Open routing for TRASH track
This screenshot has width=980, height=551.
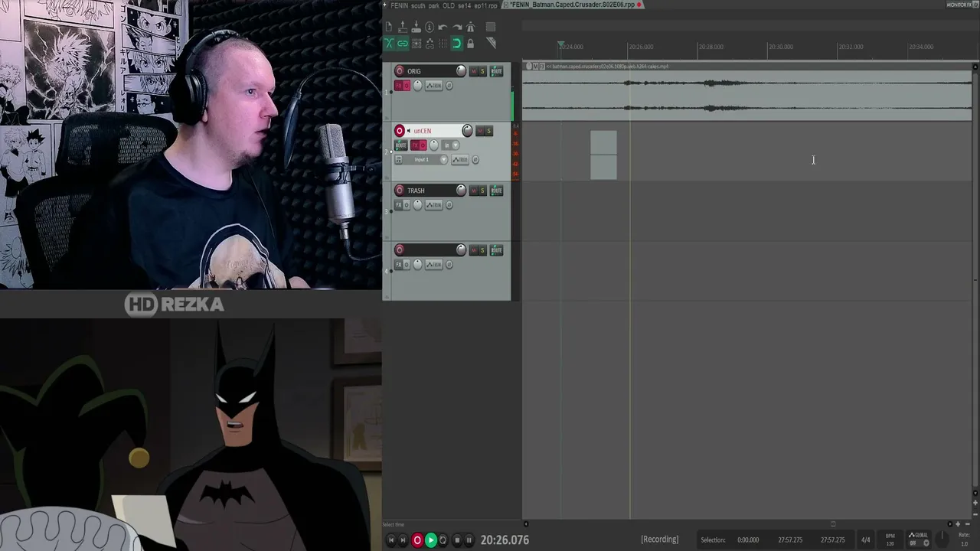496,191
